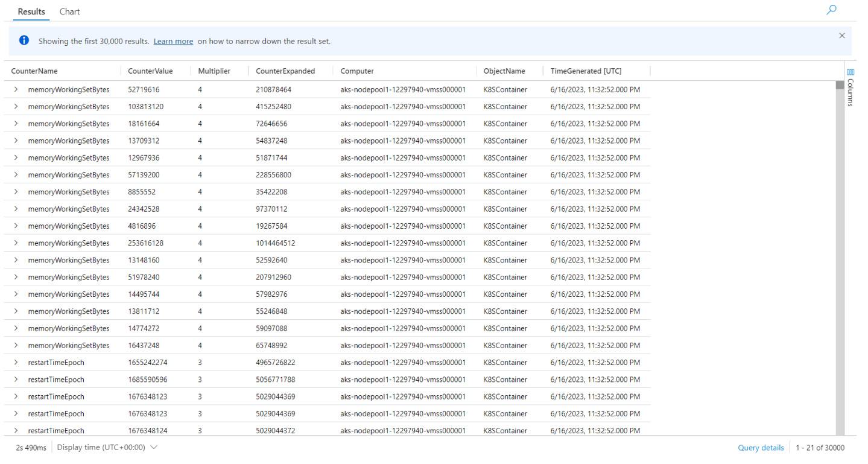Click the 1 - 21 of 30000 counter
The height and width of the screenshot is (464, 868).
(820, 448)
